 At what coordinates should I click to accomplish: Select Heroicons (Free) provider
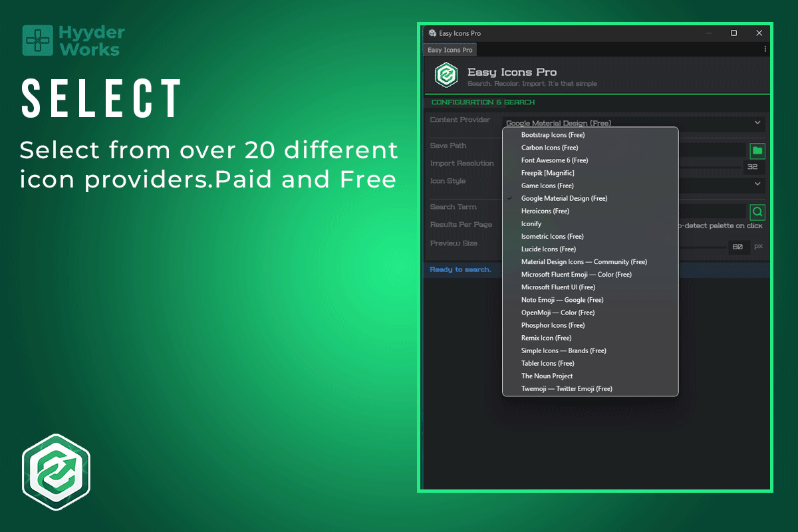pos(591,211)
